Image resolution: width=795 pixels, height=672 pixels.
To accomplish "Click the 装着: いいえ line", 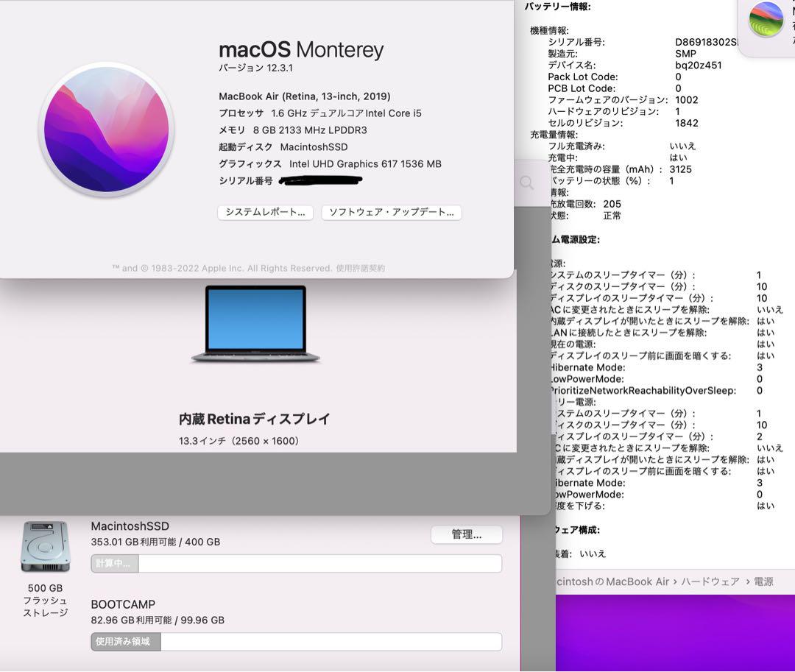I will point(579,554).
